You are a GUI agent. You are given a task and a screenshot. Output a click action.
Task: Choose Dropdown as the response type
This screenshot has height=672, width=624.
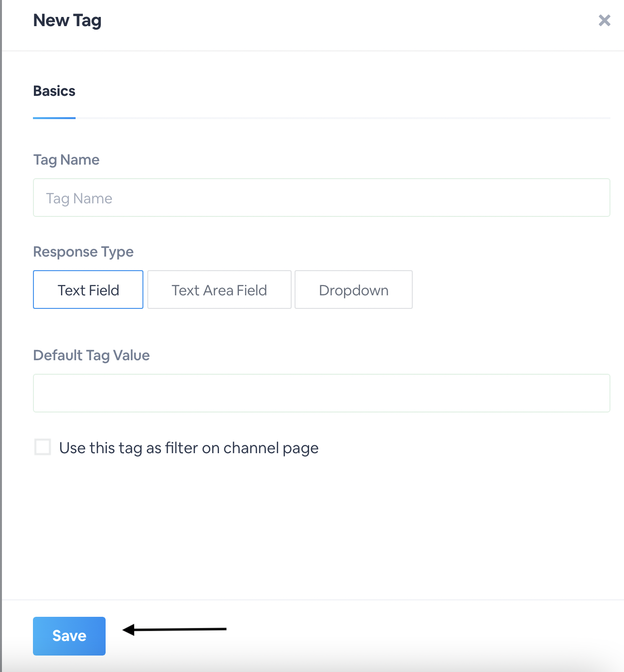(353, 290)
